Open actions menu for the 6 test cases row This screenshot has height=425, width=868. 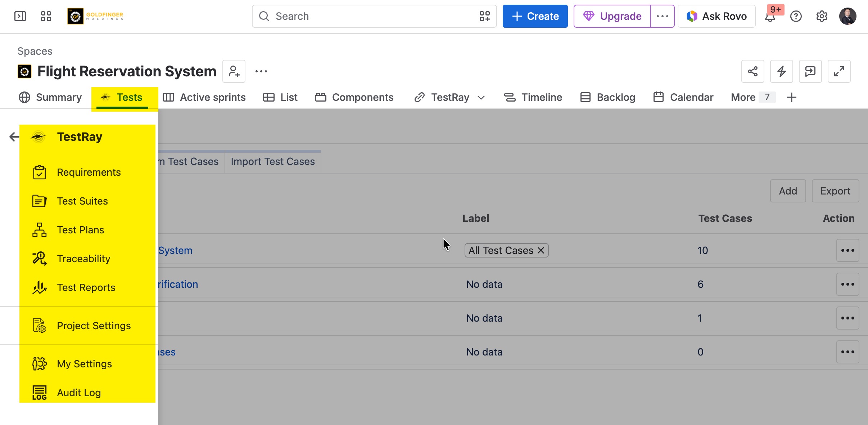tap(848, 284)
